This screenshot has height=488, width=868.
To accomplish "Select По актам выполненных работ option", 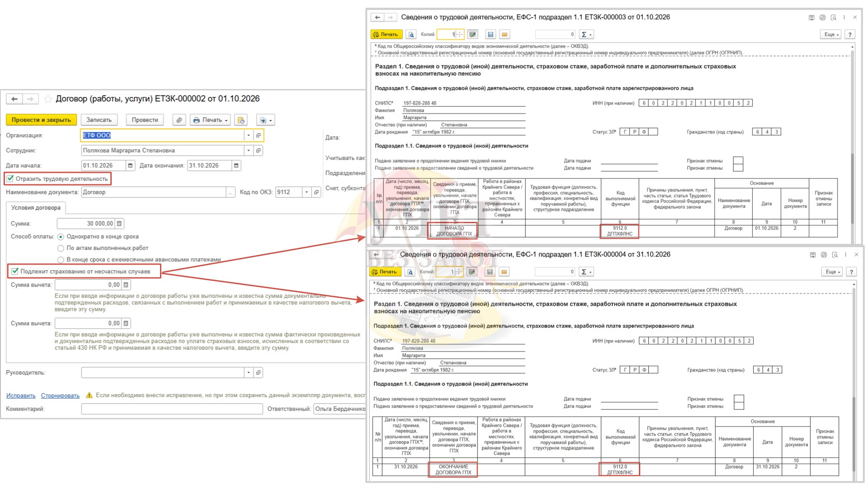I will click(61, 249).
